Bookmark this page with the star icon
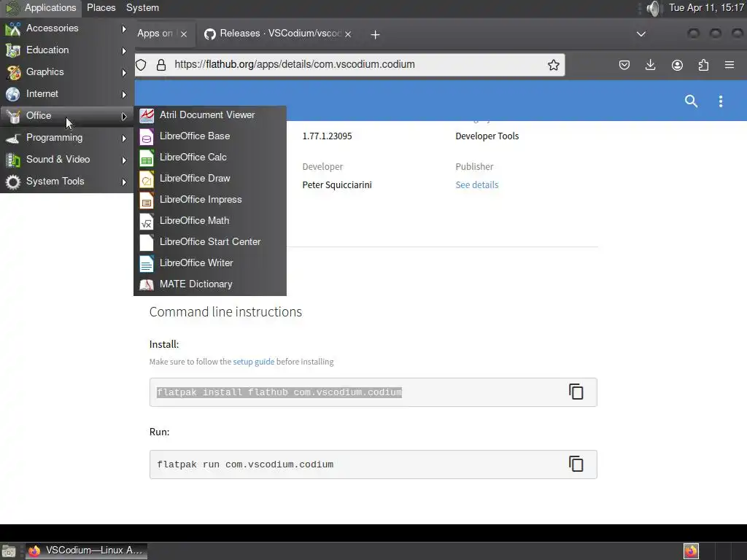The width and height of the screenshot is (747, 560). 553,65
